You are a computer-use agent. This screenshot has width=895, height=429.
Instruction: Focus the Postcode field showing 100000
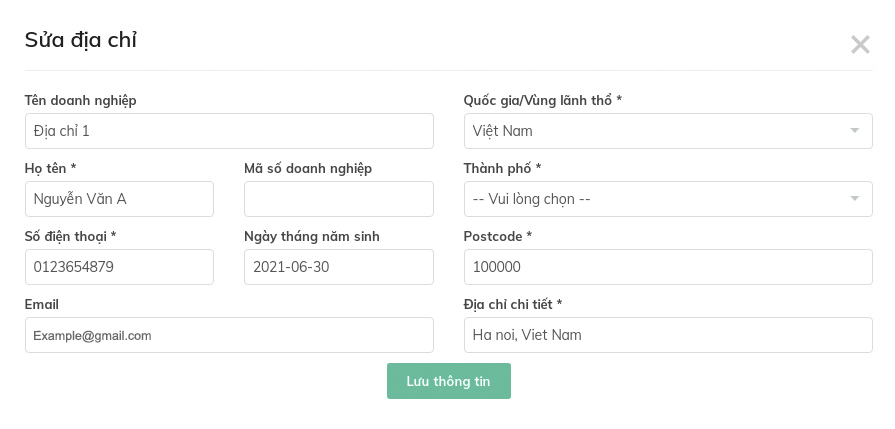coord(668,267)
